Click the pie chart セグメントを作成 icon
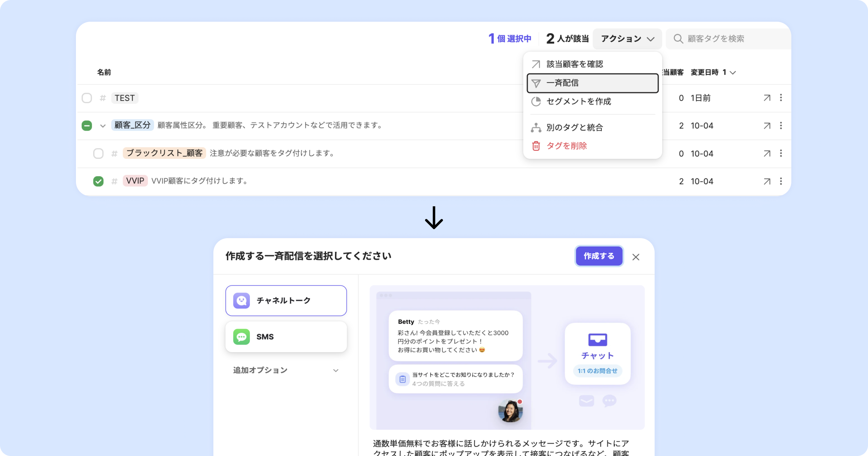The width and height of the screenshot is (868, 456). pyautogui.click(x=536, y=102)
